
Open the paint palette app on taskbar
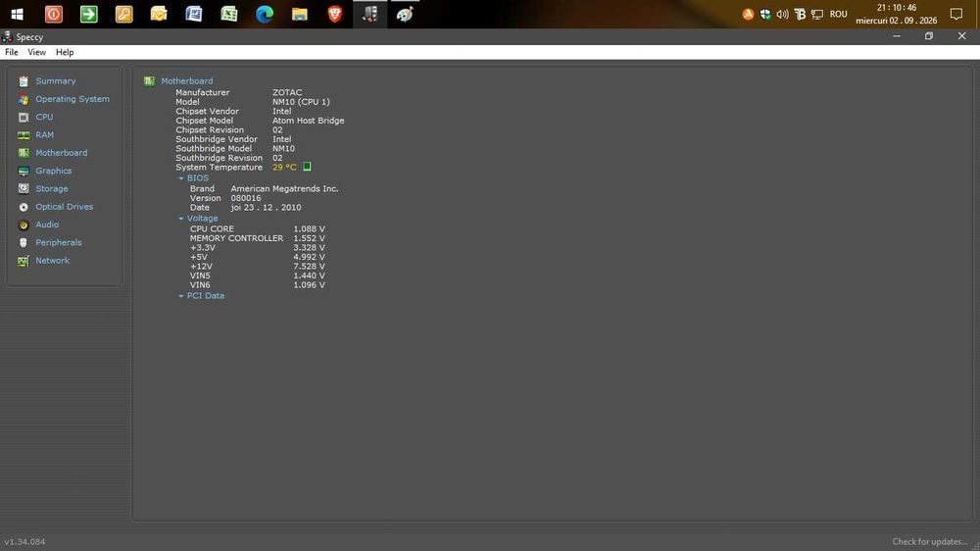[405, 14]
